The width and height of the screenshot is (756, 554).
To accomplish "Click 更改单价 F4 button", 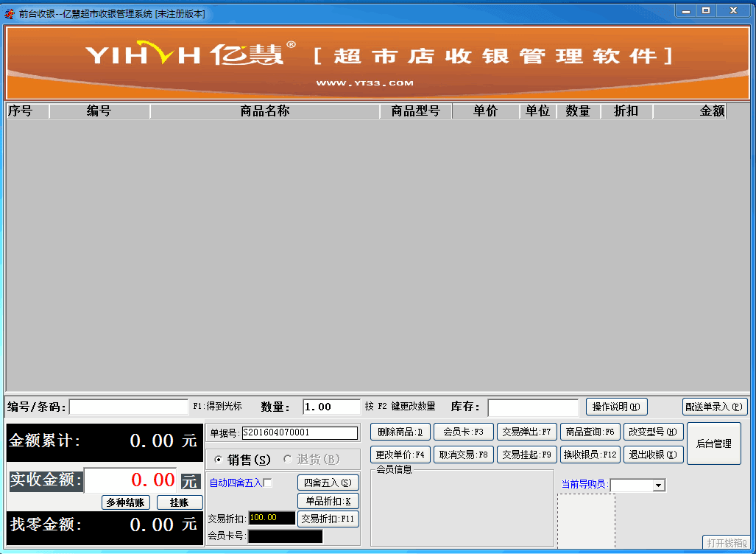I will point(400,455).
